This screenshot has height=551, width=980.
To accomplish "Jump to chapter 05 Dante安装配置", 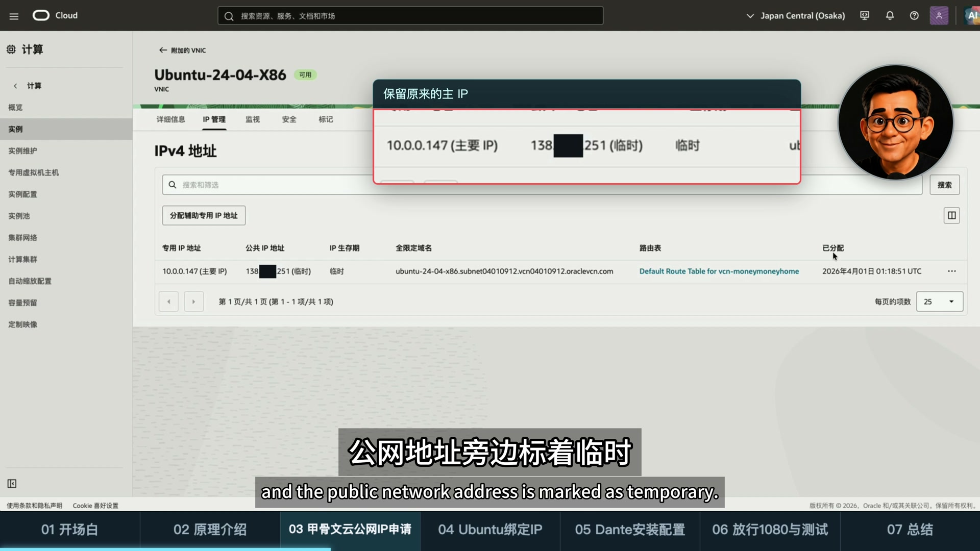I will pos(630,530).
